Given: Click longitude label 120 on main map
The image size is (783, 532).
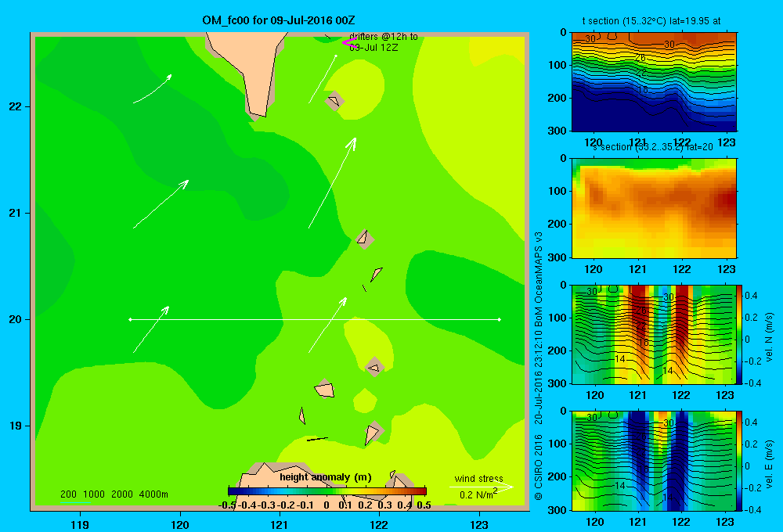Looking at the screenshot, I should pos(180,524).
